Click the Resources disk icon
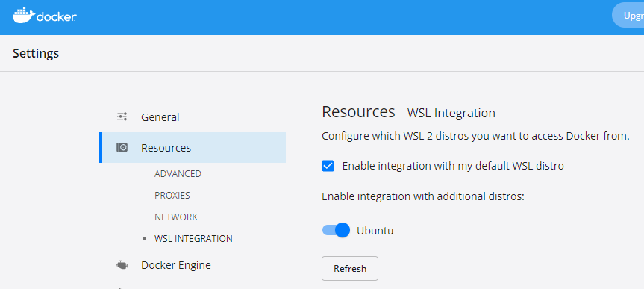 click(122, 147)
